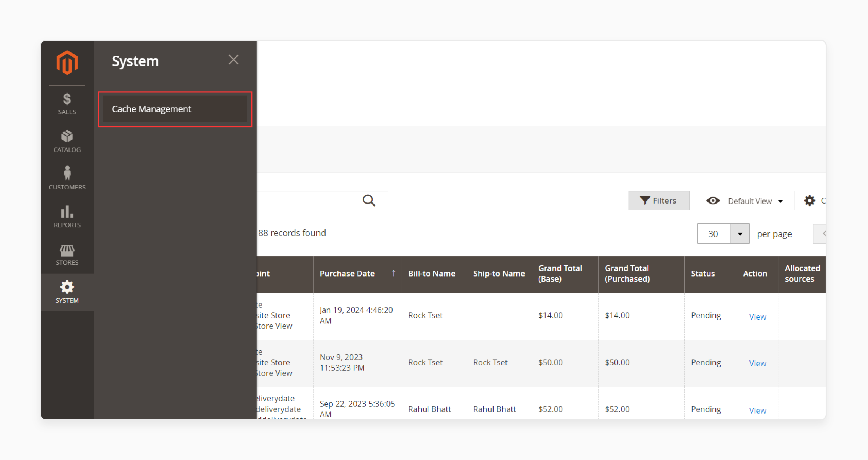
Task: Click the Magento logo icon
Action: pyautogui.click(x=67, y=62)
